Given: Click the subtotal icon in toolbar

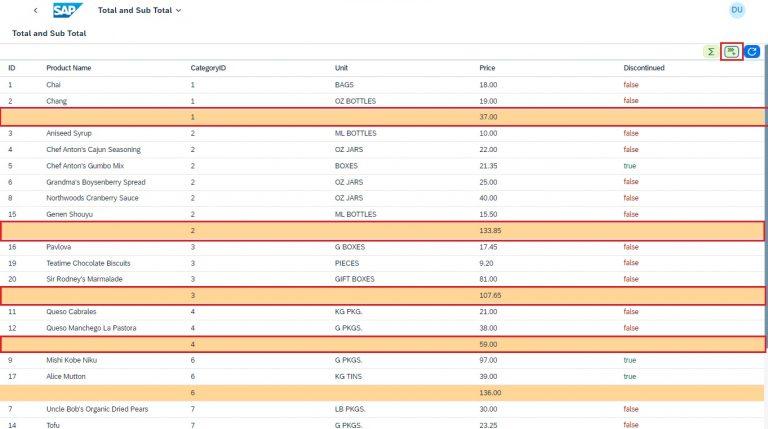Looking at the screenshot, I should (732, 51).
